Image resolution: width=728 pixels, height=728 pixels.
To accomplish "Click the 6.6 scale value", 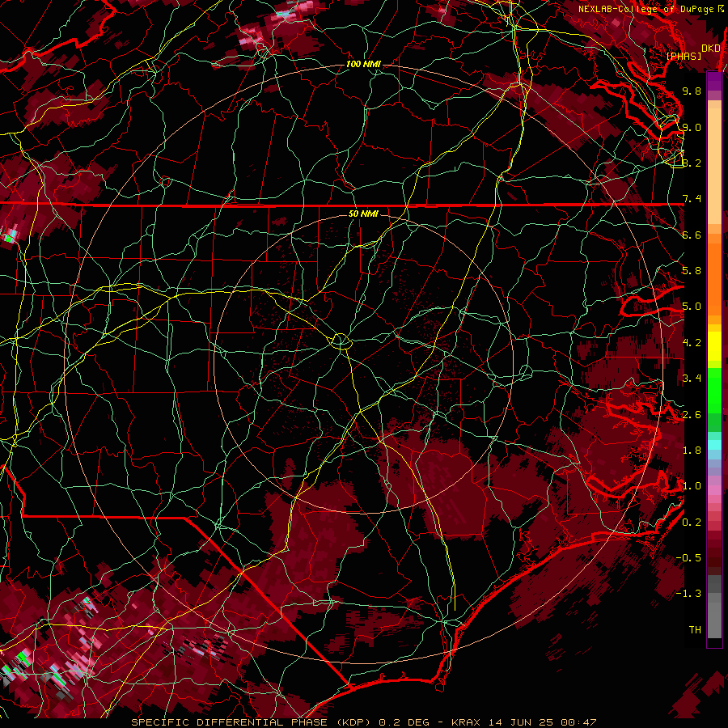I will pyautogui.click(x=692, y=235).
